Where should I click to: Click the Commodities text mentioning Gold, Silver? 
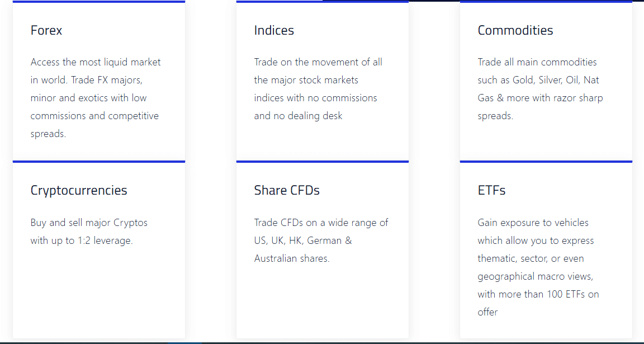click(x=540, y=89)
